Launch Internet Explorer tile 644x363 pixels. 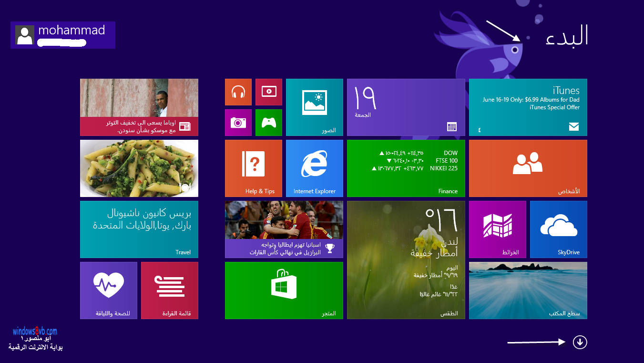pos(314,168)
